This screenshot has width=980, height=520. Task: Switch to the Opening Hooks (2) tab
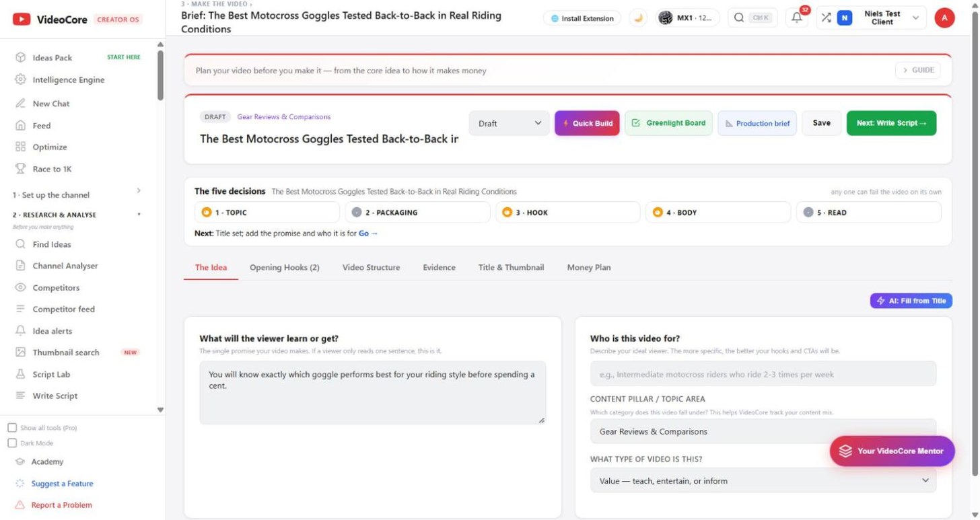(285, 267)
